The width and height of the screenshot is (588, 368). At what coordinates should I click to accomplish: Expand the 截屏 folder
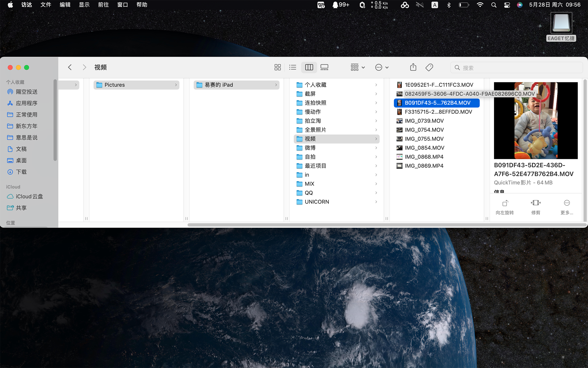point(337,94)
